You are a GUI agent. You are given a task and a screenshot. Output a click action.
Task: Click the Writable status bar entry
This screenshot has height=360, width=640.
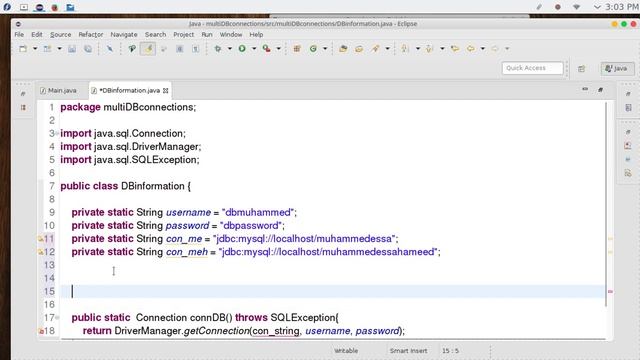346,351
